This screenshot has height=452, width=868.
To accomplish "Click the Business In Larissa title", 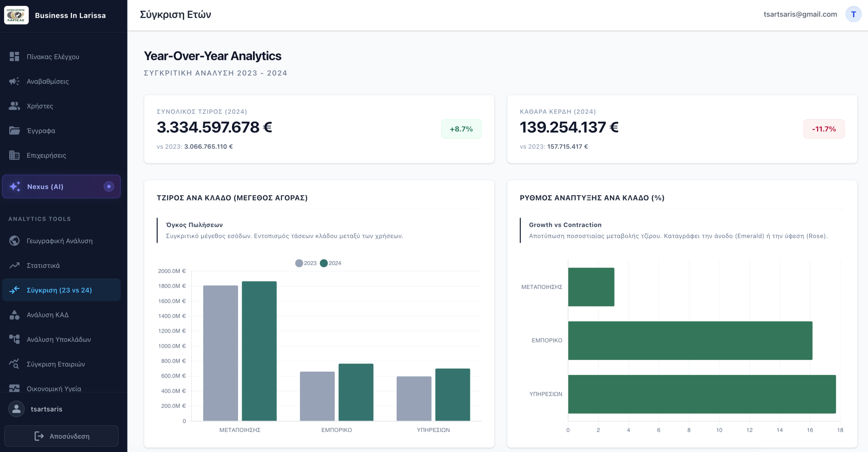I will (x=70, y=15).
